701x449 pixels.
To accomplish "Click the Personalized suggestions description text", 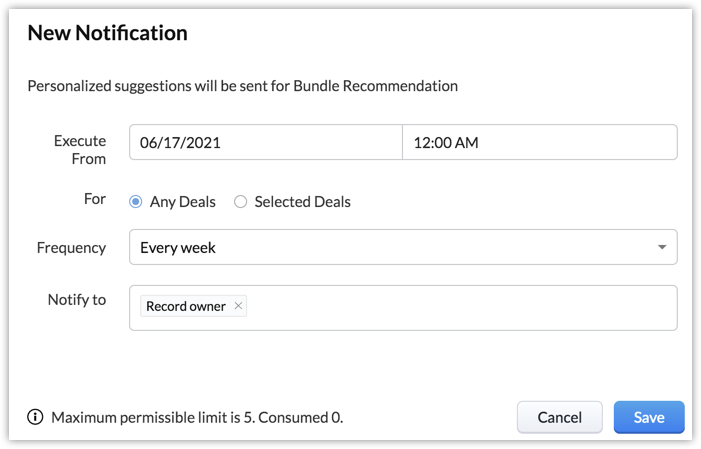I will tap(242, 86).
